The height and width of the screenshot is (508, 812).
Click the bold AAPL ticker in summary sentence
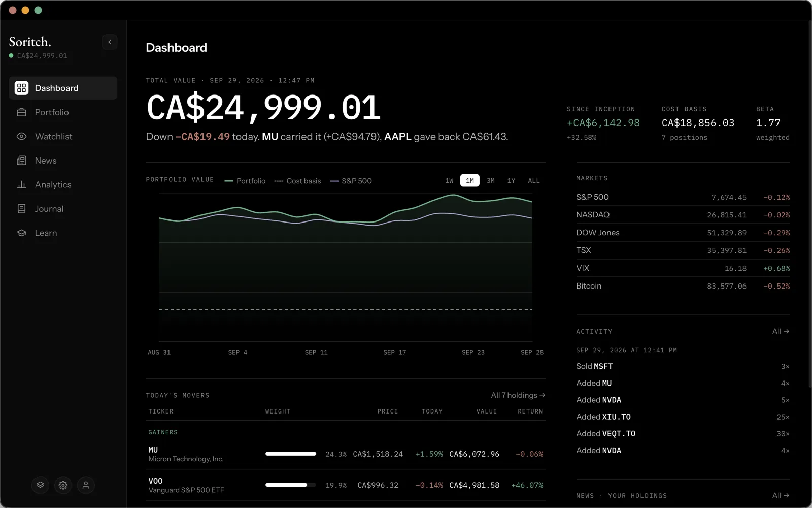coord(398,137)
